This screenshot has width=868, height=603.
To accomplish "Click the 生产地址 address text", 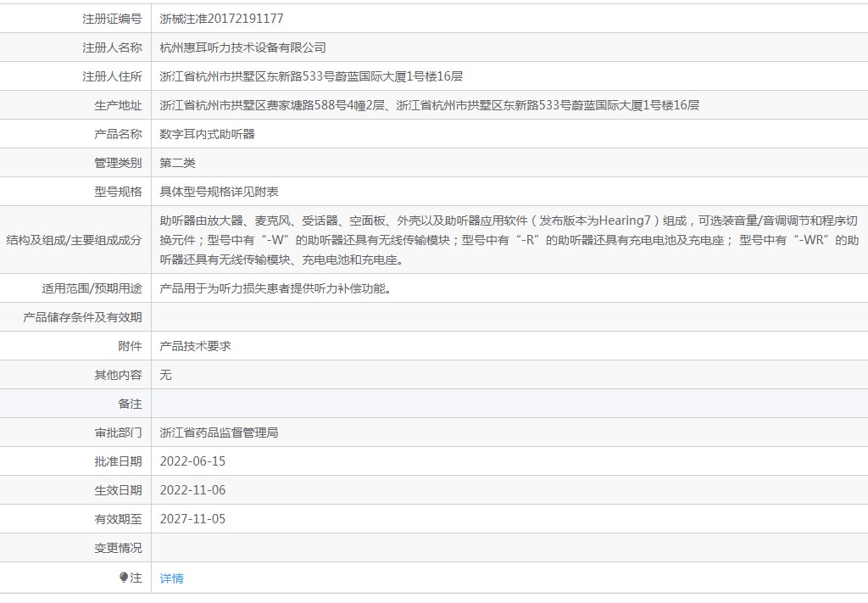I will tap(430, 105).
